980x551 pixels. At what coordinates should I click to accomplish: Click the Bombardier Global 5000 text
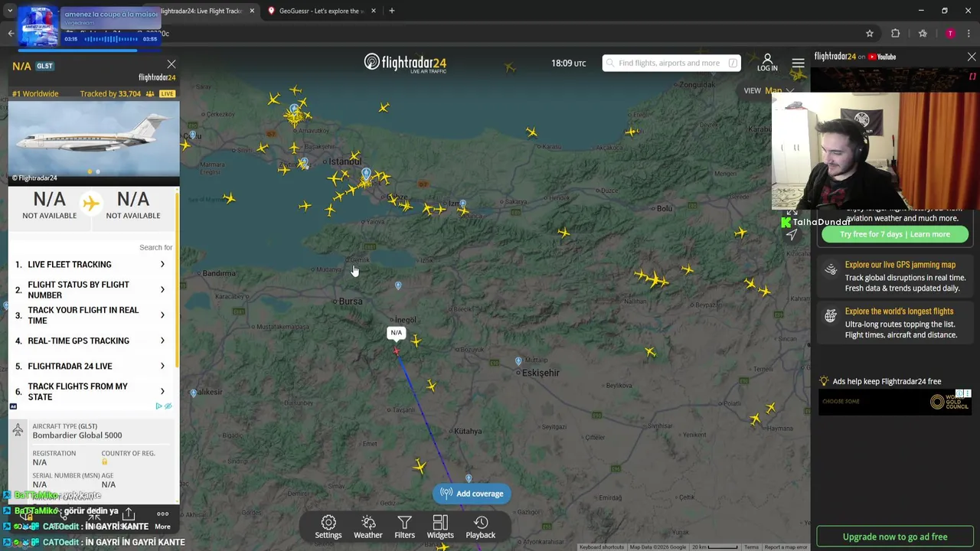tap(77, 435)
